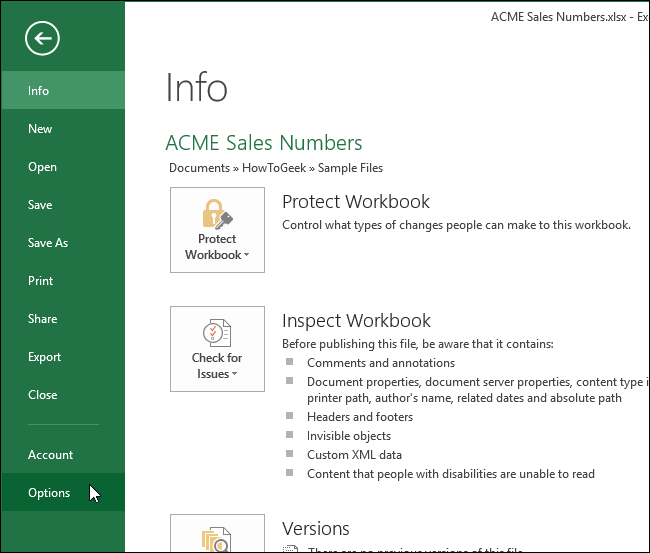Click the ACME Sales Numbers title
This screenshot has width=650, height=553.
(264, 143)
